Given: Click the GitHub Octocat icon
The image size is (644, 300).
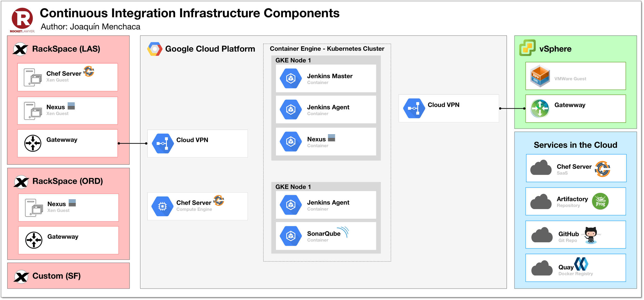Looking at the screenshot, I should (591, 235).
